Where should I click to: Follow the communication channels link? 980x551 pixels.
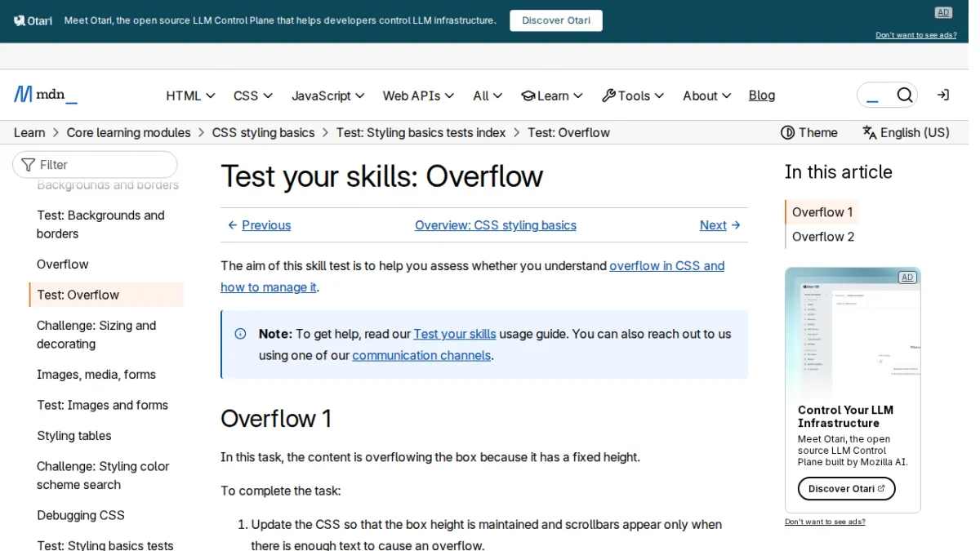pyautogui.click(x=421, y=355)
